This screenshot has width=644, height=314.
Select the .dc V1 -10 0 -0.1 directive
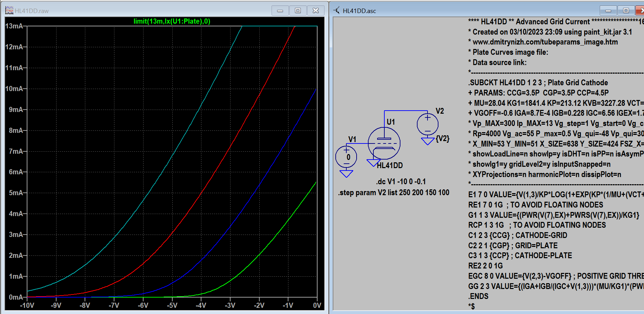pyautogui.click(x=401, y=181)
